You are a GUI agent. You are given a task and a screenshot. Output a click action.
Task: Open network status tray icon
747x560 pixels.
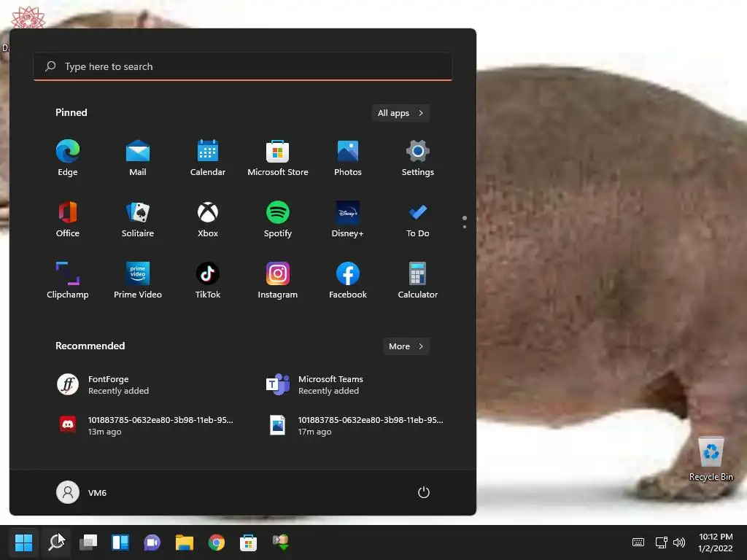click(661, 542)
